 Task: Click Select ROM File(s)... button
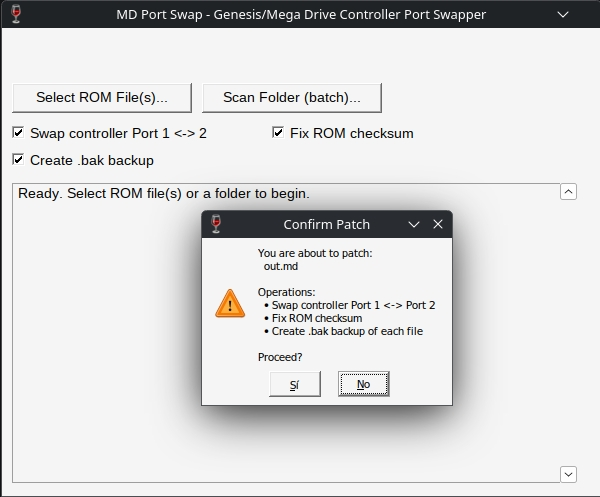pos(102,98)
